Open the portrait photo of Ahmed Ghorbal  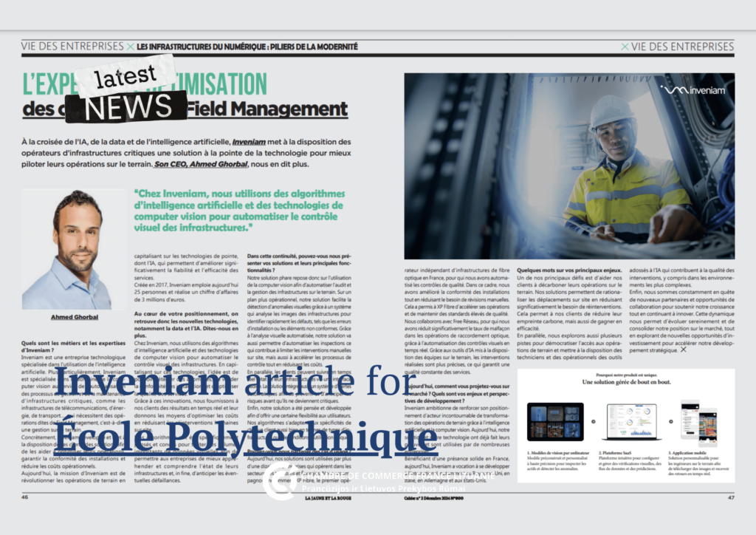click(x=74, y=250)
